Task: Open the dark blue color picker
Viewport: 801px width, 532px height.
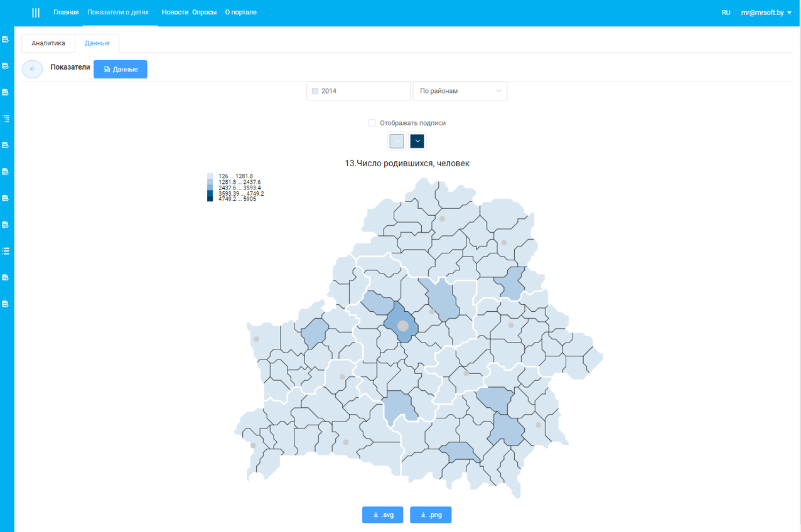Action: pyautogui.click(x=417, y=141)
